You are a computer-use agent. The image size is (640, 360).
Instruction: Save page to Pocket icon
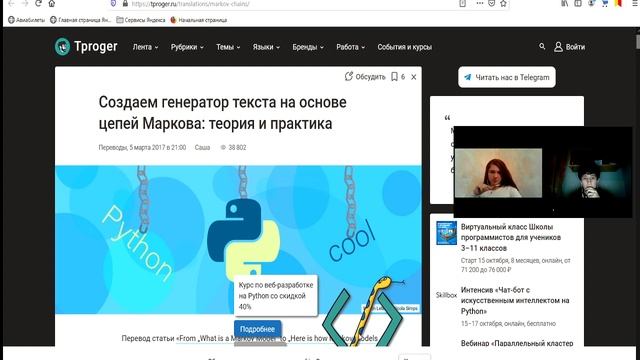pyautogui.click(x=491, y=3)
